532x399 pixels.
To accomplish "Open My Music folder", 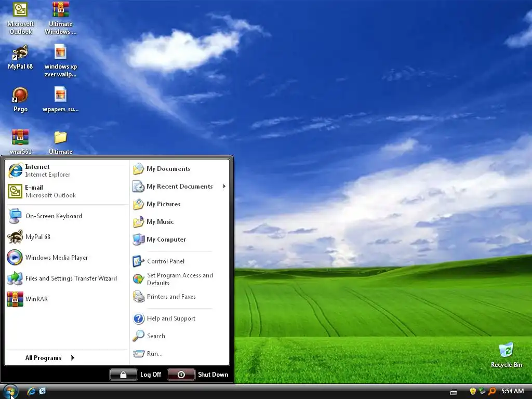I will click(179, 221).
